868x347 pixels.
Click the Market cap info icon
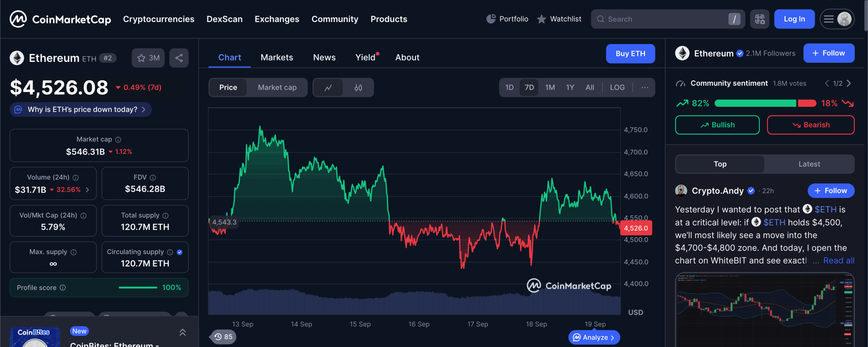click(x=118, y=140)
